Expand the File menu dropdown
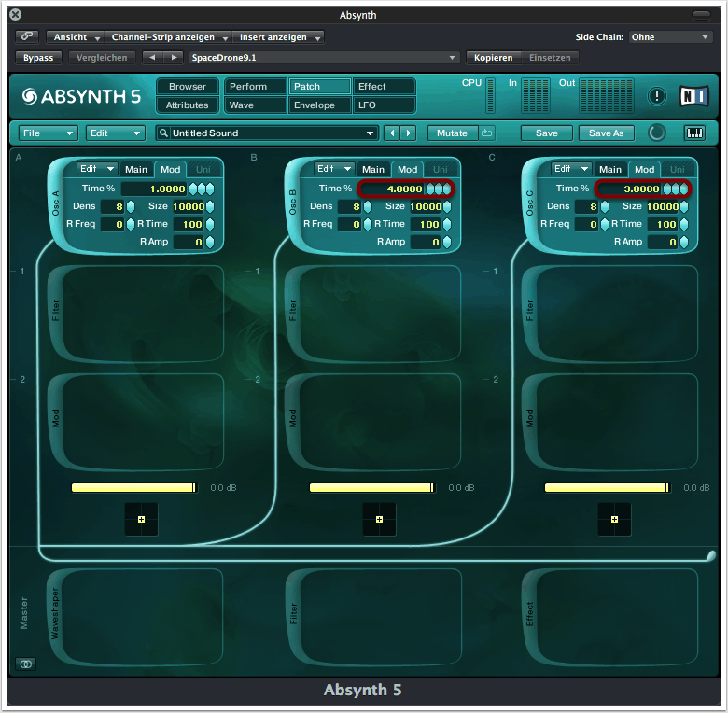This screenshot has height=713, width=728. pos(47,133)
